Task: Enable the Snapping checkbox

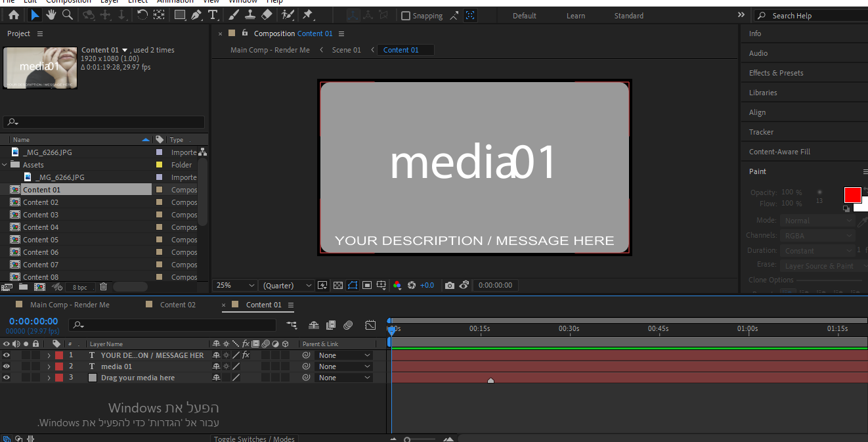Action: pyautogui.click(x=406, y=16)
